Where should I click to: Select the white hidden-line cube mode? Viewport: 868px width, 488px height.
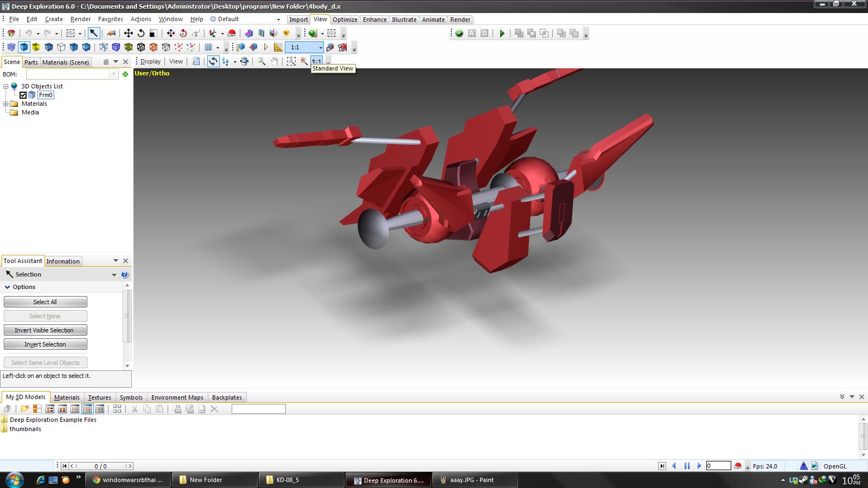coord(61,47)
